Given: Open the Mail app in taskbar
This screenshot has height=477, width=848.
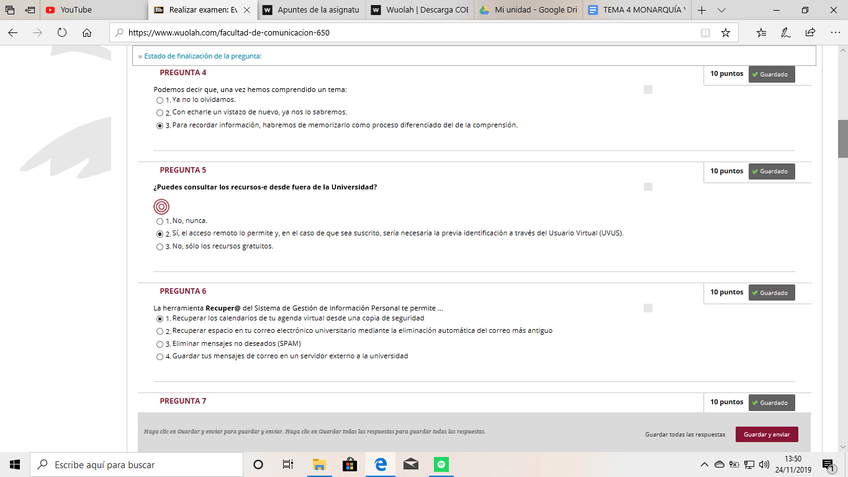Looking at the screenshot, I should pyautogui.click(x=410, y=465).
